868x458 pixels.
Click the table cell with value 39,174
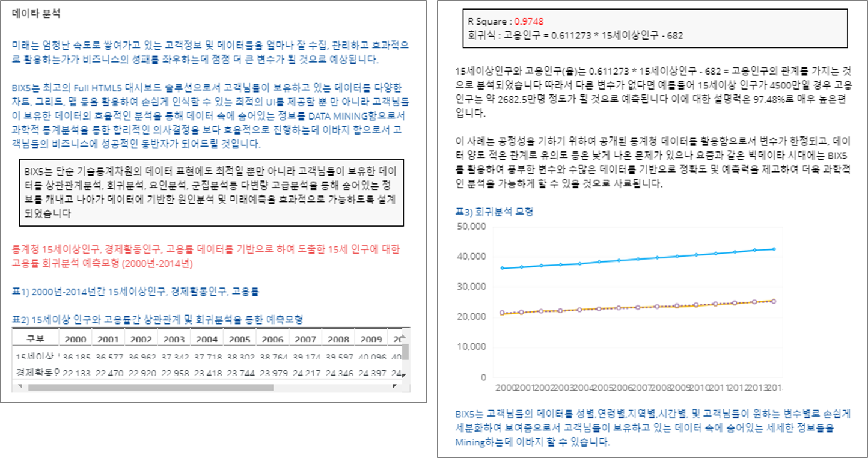click(x=305, y=356)
